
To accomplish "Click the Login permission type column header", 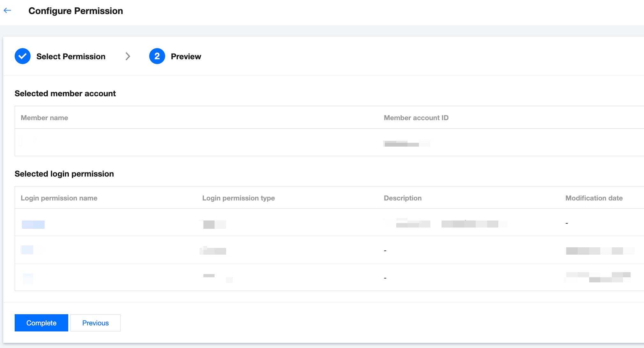I will [238, 198].
